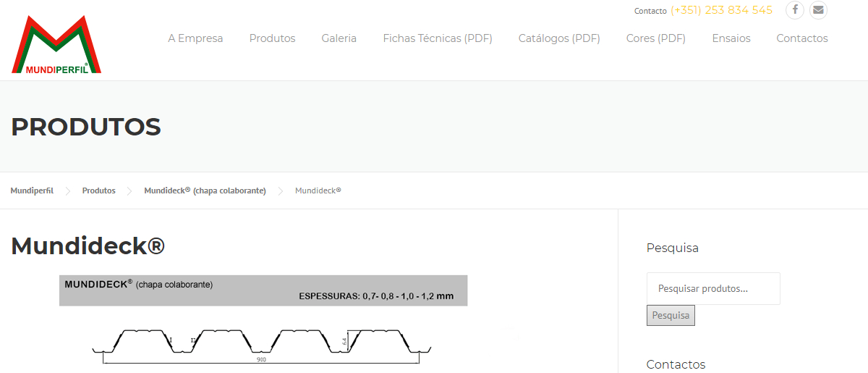Screen dimensions: 868x373
Task: Open the Facebook social icon
Action: (795, 10)
